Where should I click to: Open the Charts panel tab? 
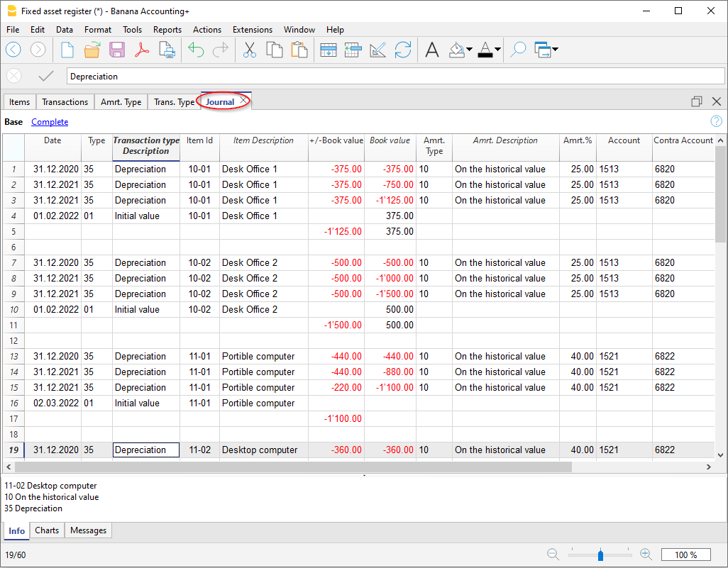click(x=47, y=530)
